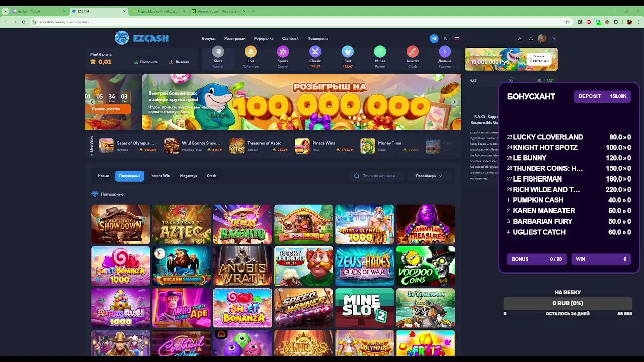Image resolution: width=644 pixels, height=362 pixels.
Task: Open Mummyland Treasures slot thumbnail
Action: (426, 224)
